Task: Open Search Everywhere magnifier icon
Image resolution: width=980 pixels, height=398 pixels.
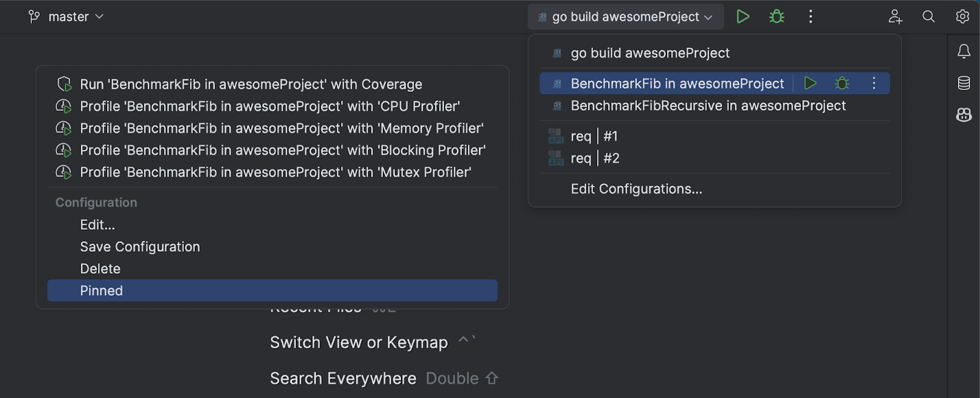Action: 929,17
